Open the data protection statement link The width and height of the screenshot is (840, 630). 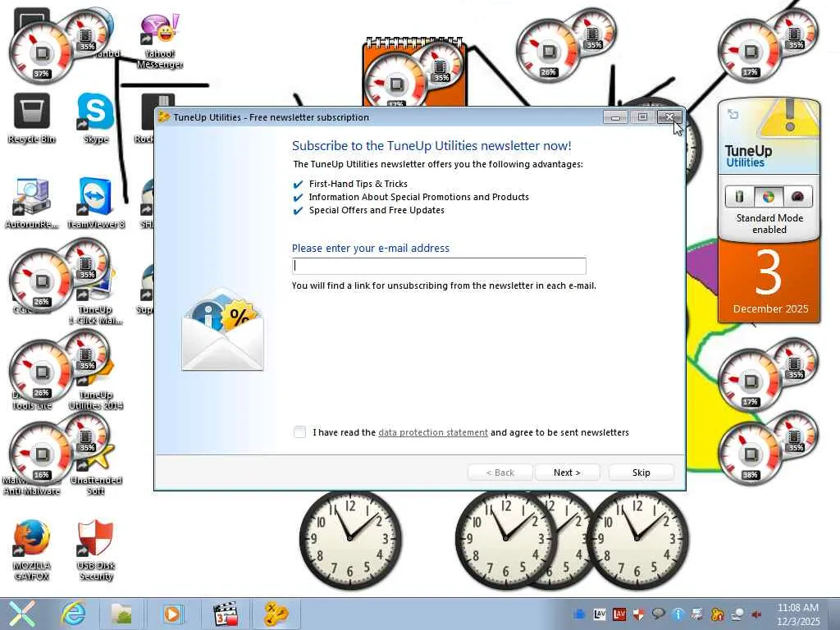tap(433, 432)
